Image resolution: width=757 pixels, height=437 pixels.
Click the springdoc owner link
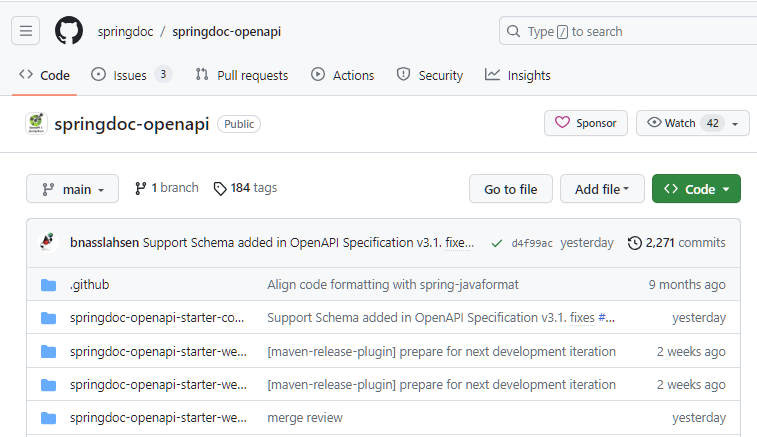pos(126,32)
